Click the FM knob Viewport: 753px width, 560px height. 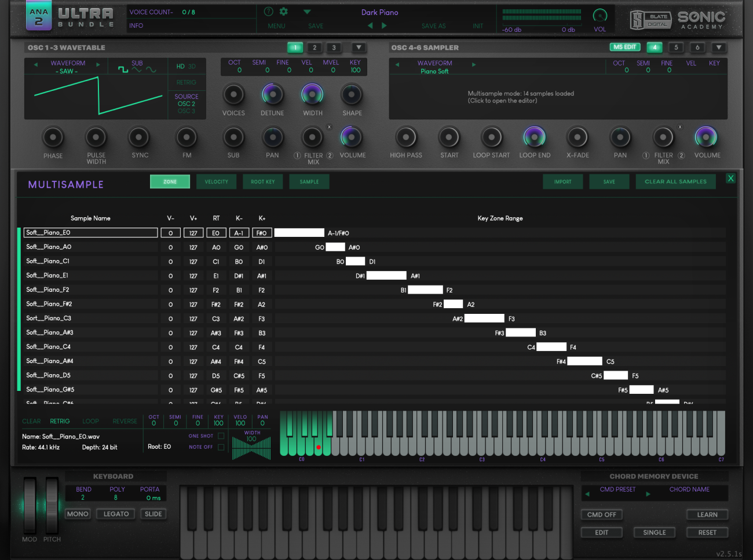187,137
